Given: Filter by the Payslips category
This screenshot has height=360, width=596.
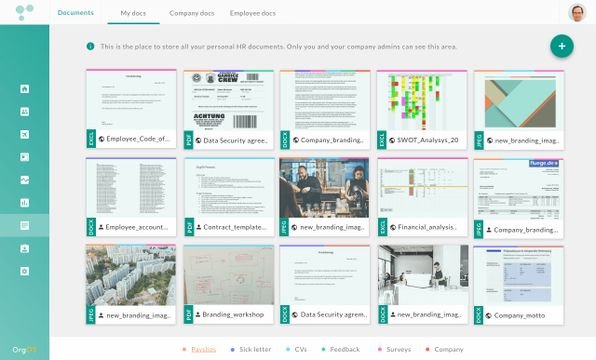Looking at the screenshot, I should click(203, 349).
